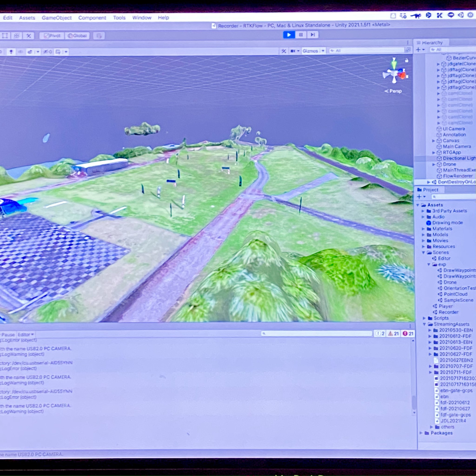This screenshot has width=476, height=476.
Task: Open the Component menu
Action: click(x=92, y=18)
